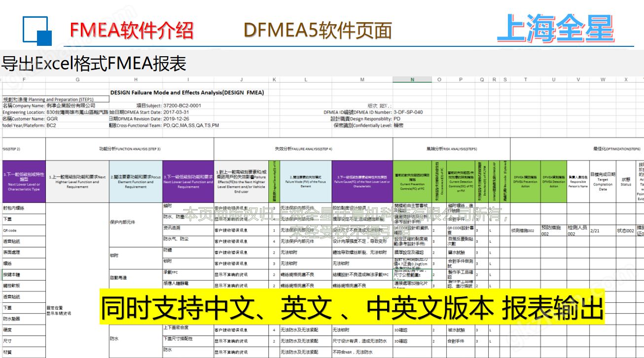Select column U header
Image resolution: width=644 pixels, height=358 pixels.
coord(554,79)
